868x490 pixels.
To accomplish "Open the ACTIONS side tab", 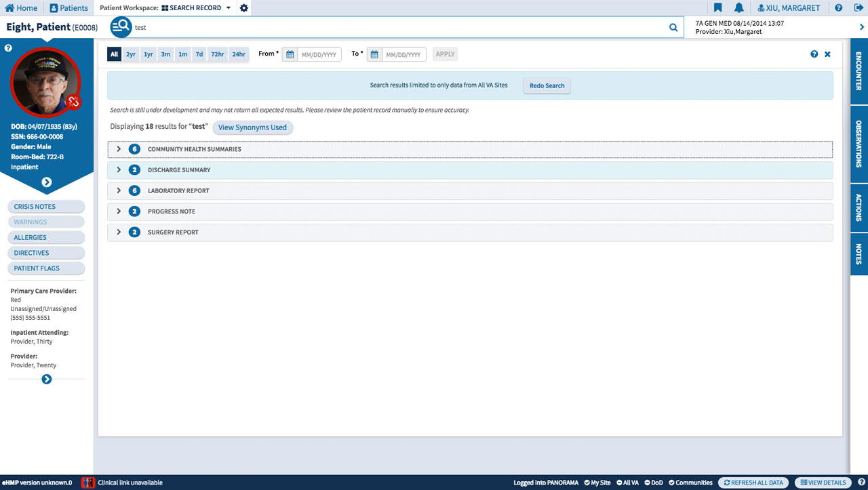I will pos(859,208).
